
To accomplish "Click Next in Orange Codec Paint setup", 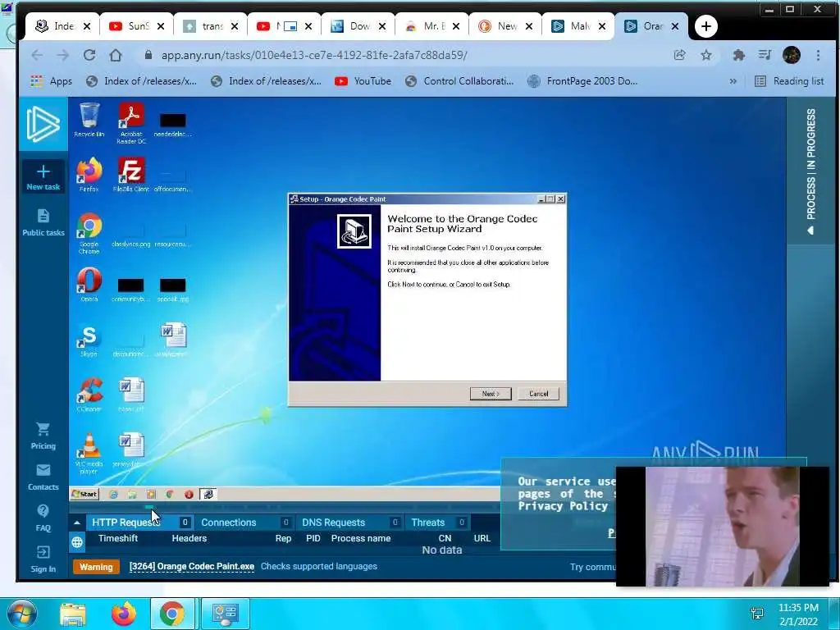I will [x=491, y=394].
